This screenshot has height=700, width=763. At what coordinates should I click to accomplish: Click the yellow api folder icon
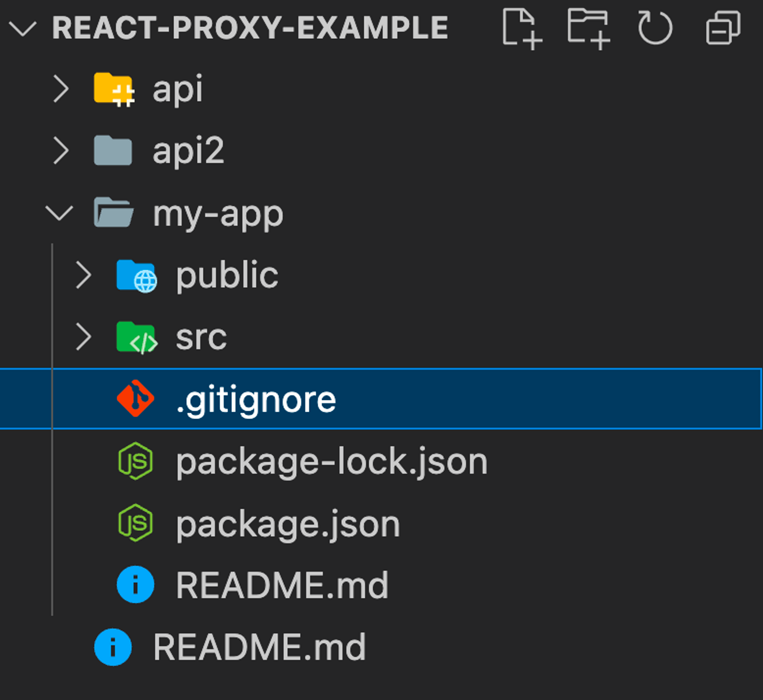(113, 89)
